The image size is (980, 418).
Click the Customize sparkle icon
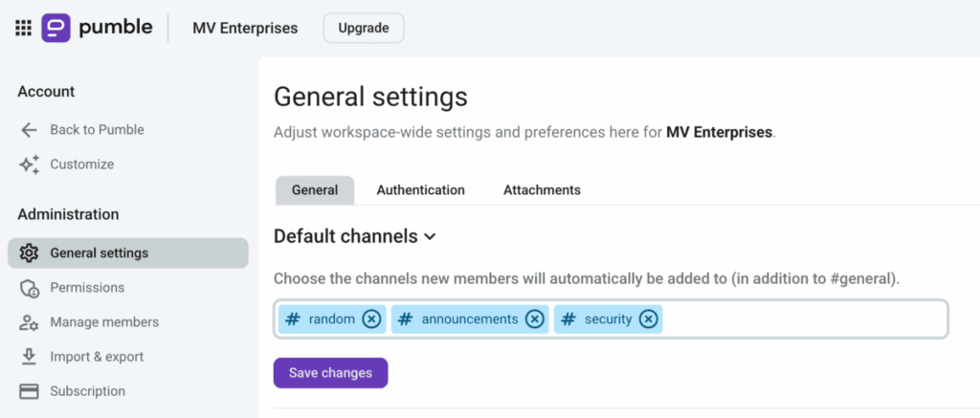[29, 165]
